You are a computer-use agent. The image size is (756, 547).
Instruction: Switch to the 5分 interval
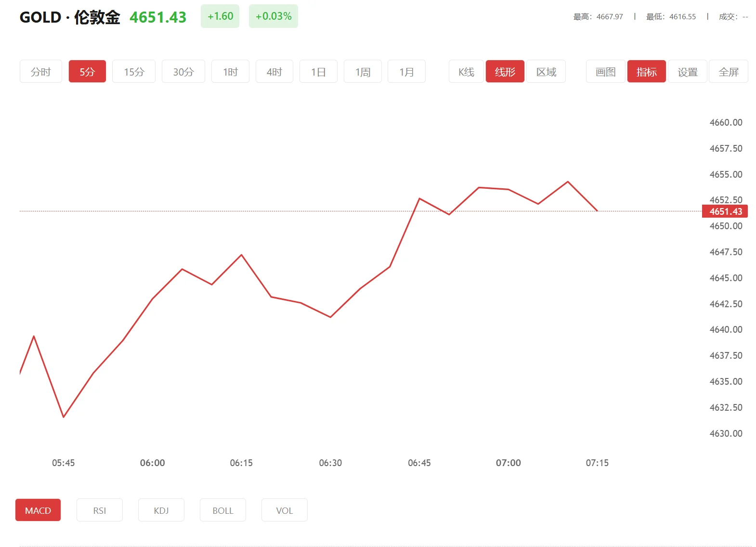pyautogui.click(x=87, y=72)
